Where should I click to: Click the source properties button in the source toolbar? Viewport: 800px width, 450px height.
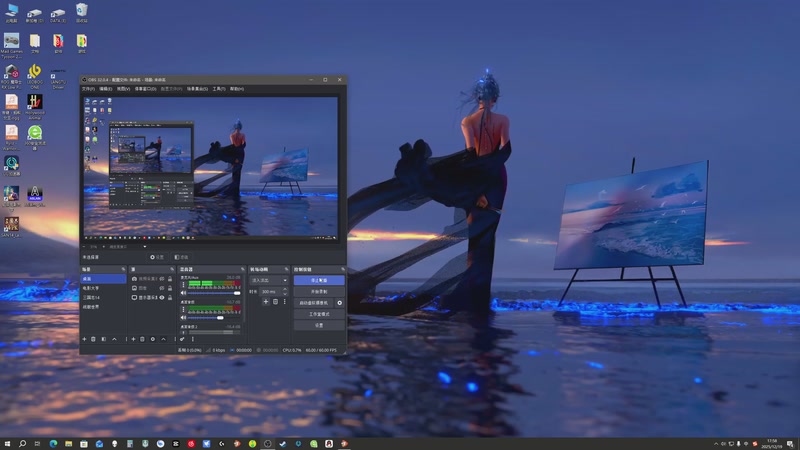[157, 257]
